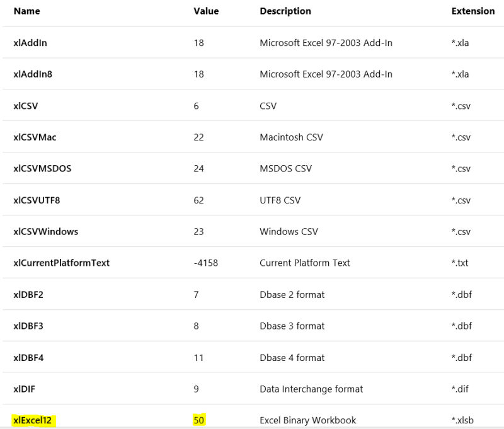Viewport: 504px width, 429px height.
Task: Select the Windows CSV description text
Action: pyautogui.click(x=289, y=232)
